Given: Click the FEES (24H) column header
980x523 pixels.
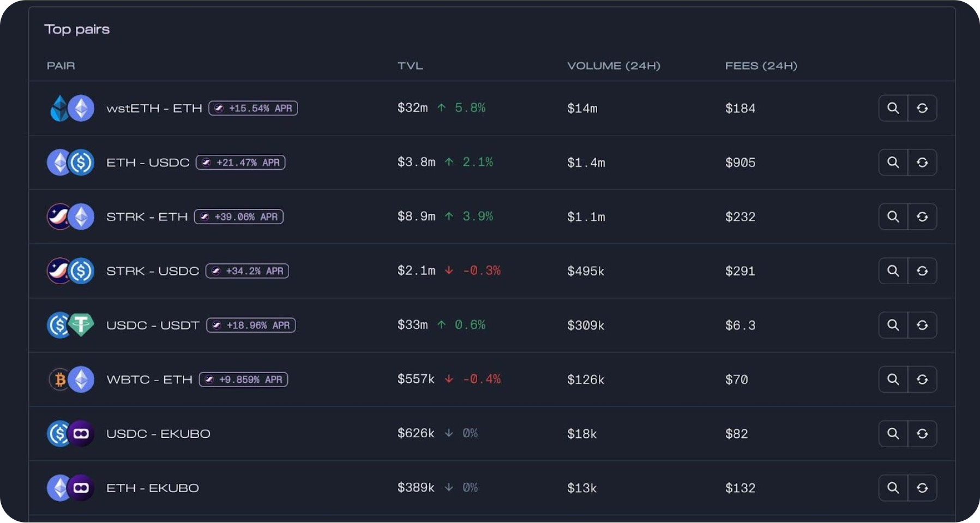Looking at the screenshot, I should [761, 65].
